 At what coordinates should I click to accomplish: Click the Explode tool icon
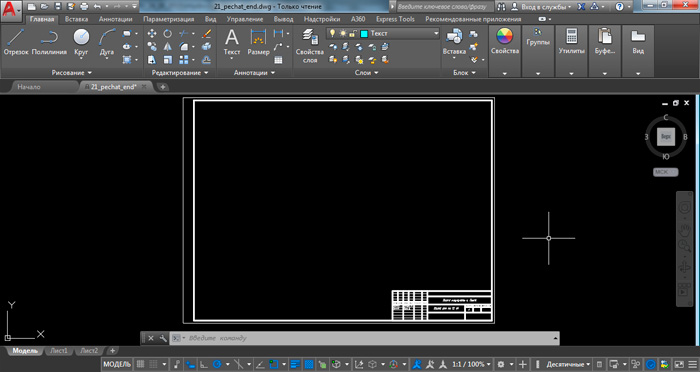pos(206,46)
